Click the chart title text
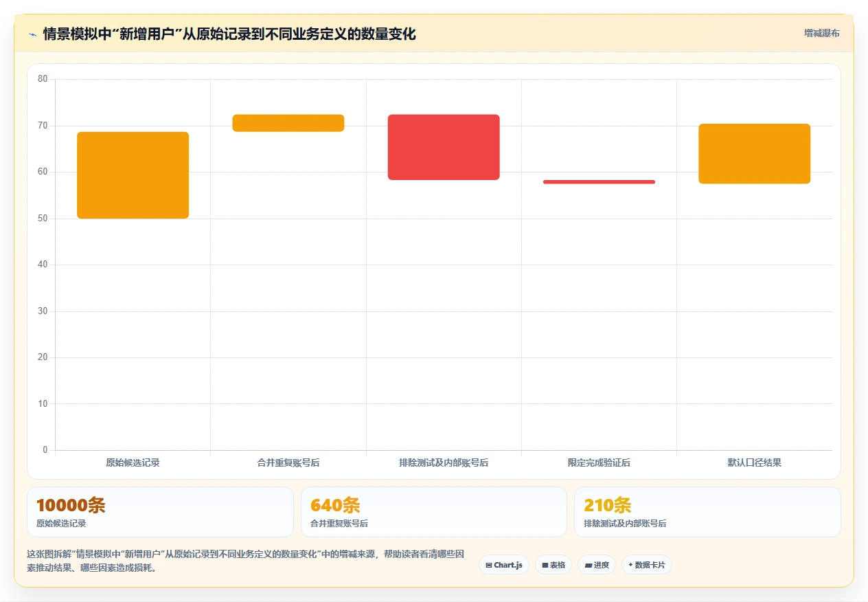The width and height of the screenshot is (868, 602). click(229, 34)
